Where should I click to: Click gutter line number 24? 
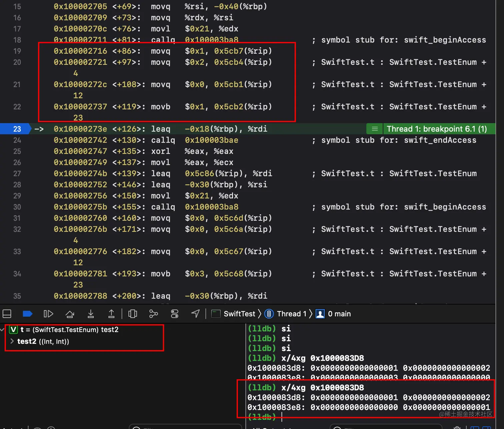pyautogui.click(x=17, y=140)
